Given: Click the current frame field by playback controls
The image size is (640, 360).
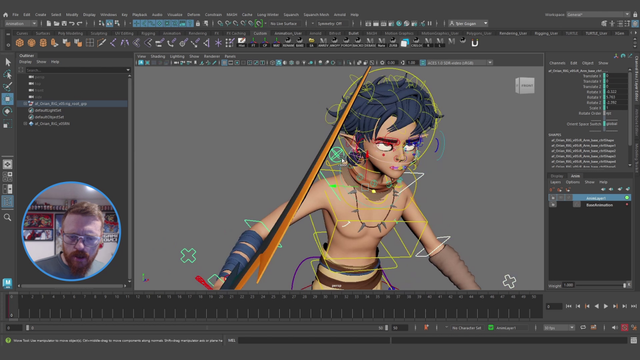Looking at the screenshot, I should point(554,306).
